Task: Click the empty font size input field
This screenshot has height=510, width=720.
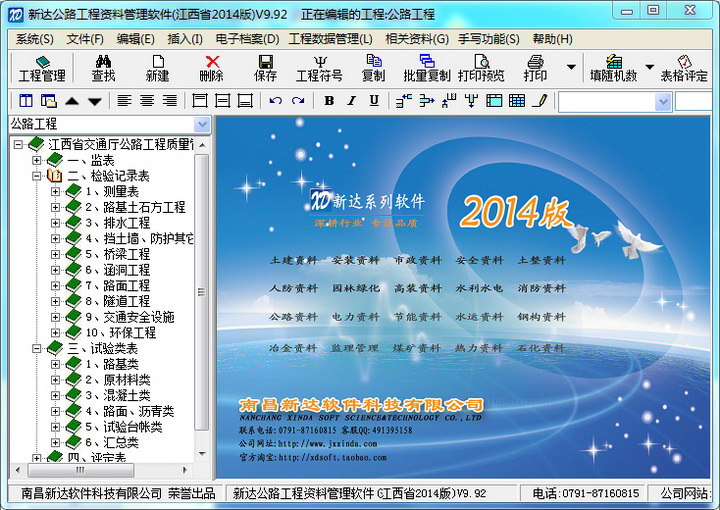Action: coord(693,101)
